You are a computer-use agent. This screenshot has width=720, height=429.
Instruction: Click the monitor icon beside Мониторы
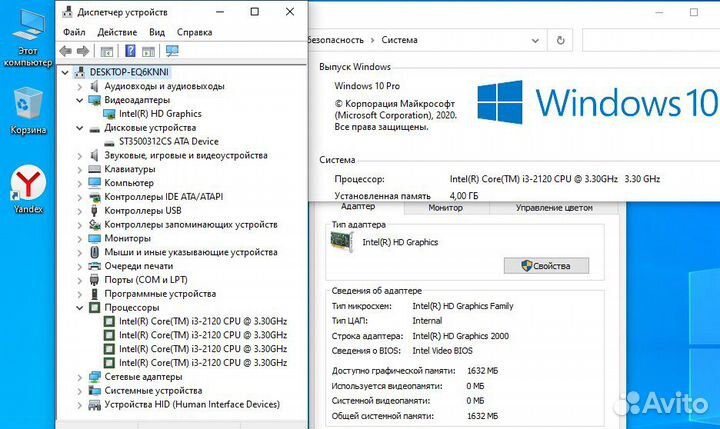pos(94,238)
